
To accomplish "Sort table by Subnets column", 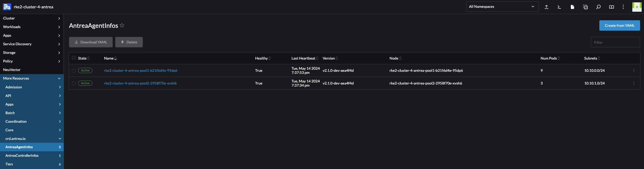I will (592, 58).
